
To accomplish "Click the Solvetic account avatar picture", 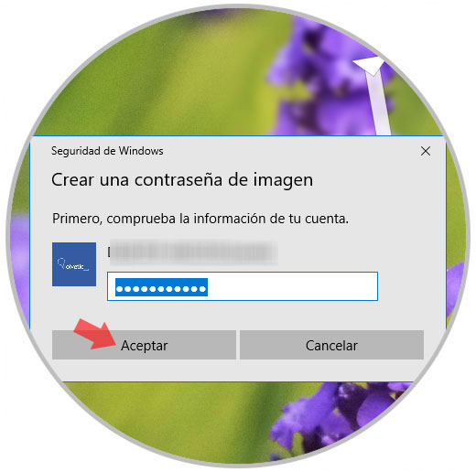I will point(74,264).
